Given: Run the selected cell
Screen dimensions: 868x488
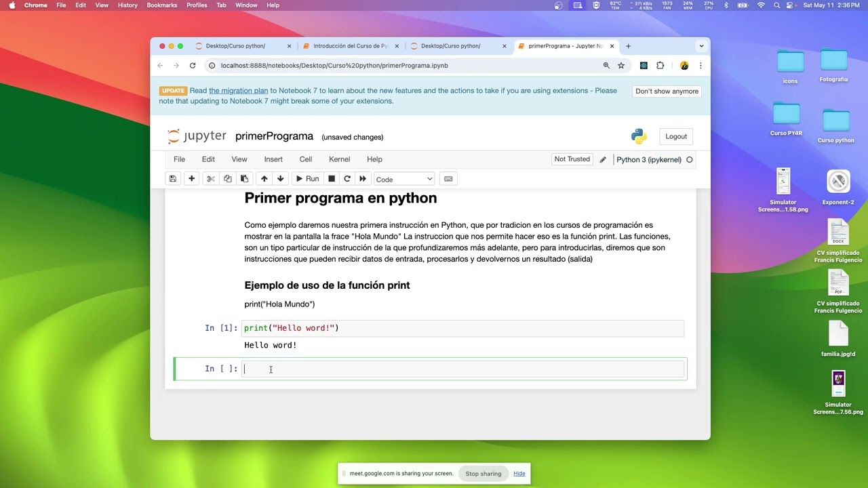Looking at the screenshot, I should (307, 179).
